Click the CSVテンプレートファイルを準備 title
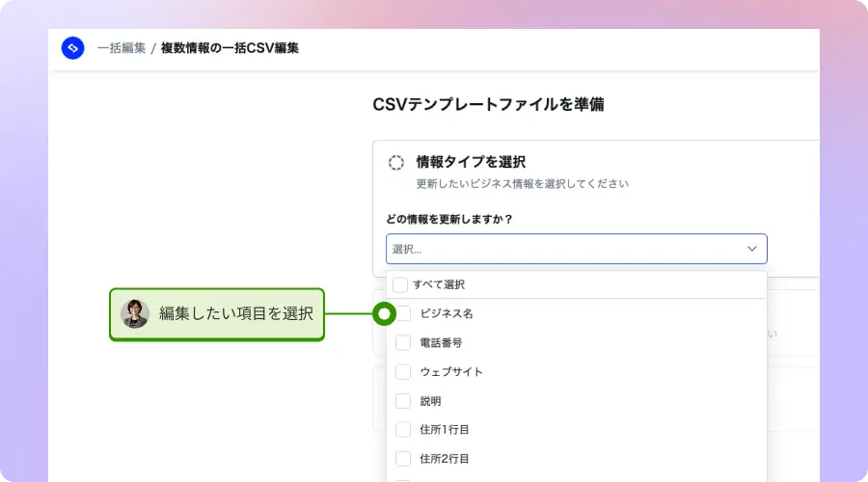 click(x=488, y=104)
